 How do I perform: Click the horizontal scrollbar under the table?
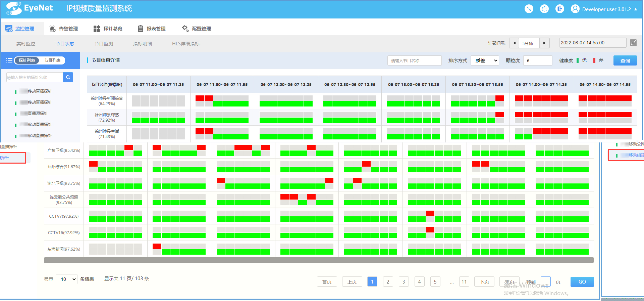319,260
